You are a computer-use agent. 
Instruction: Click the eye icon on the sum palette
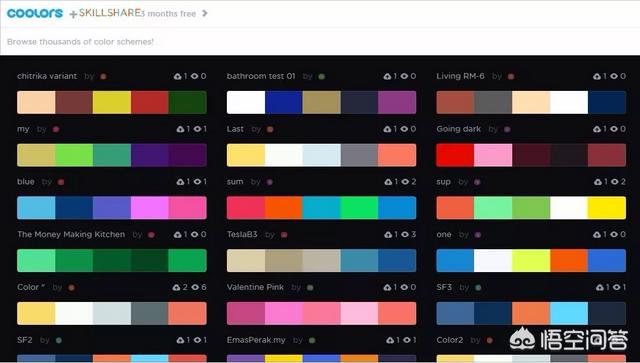coord(405,182)
